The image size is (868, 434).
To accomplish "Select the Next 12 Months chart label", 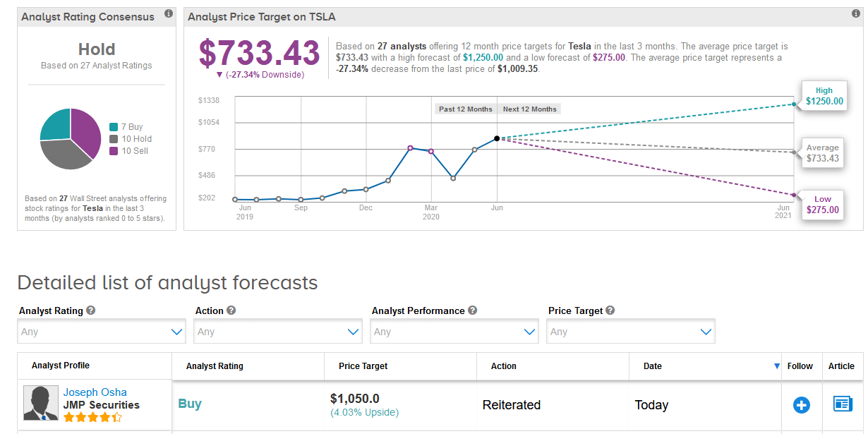I will (x=530, y=109).
